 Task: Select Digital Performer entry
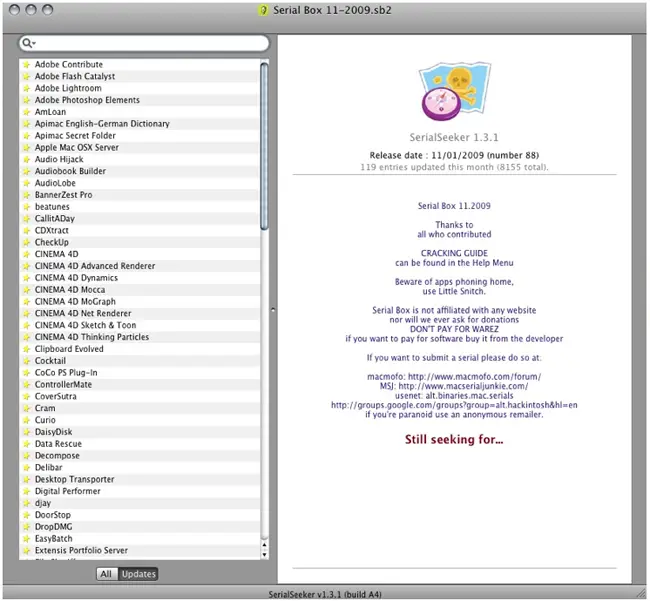click(x=140, y=492)
